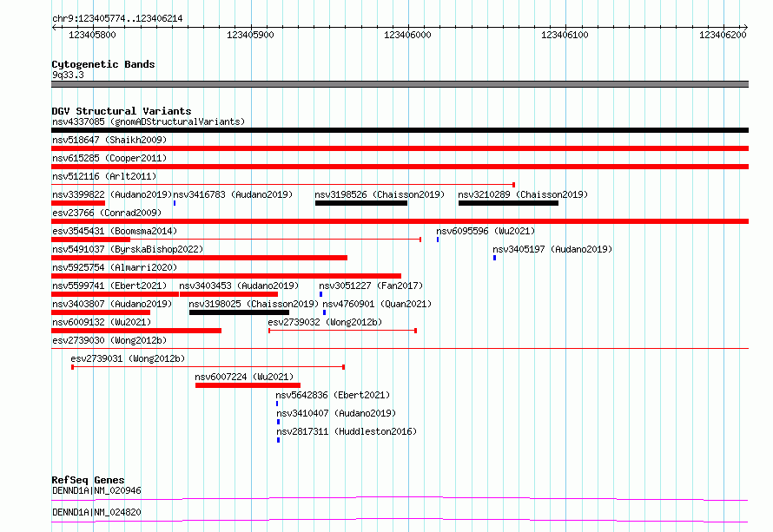The image size is (773, 532).
Task: Click the blue marker under nsv6095596
Action: [438, 240]
